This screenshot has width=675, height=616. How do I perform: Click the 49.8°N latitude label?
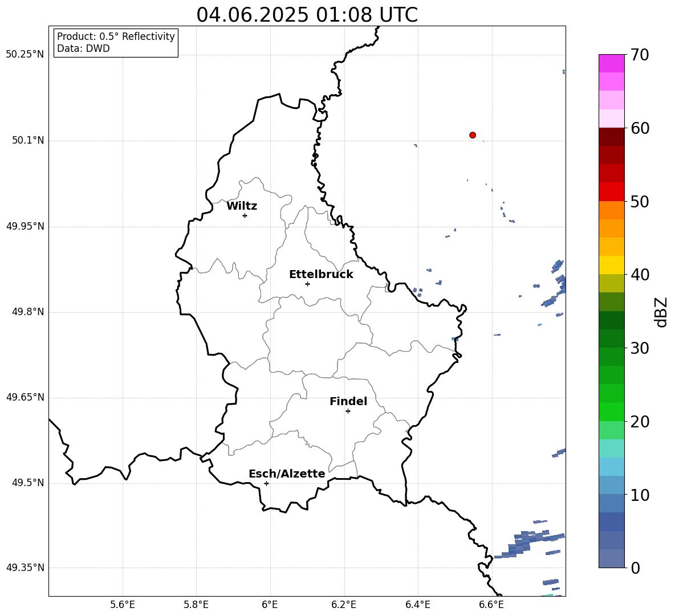click(28, 312)
